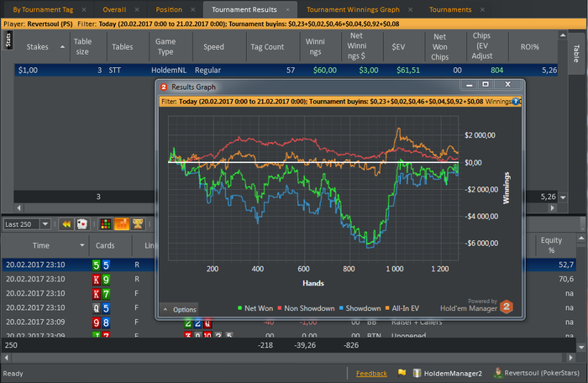Minimize the Results Graph window
Viewport: 588px width, 383px height.
point(469,84)
